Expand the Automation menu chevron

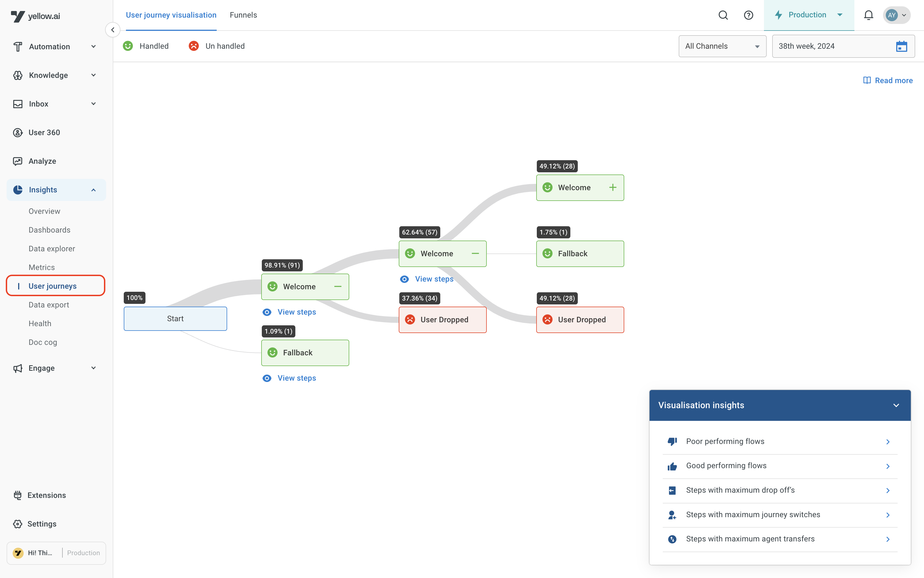pos(94,47)
